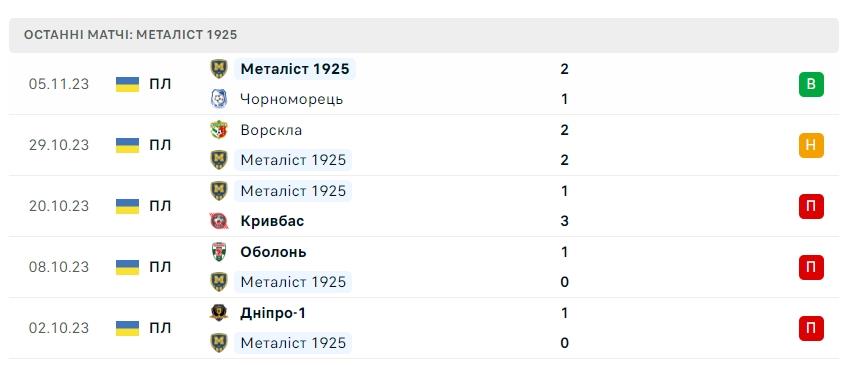The height and width of the screenshot is (365, 850).
Task: Open the Чорноморець team link
Action: tap(292, 99)
